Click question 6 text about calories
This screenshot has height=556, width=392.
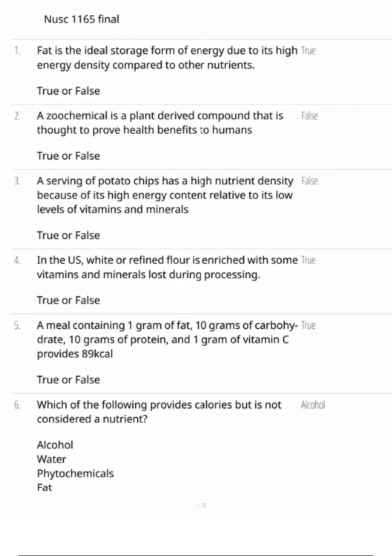click(x=159, y=412)
